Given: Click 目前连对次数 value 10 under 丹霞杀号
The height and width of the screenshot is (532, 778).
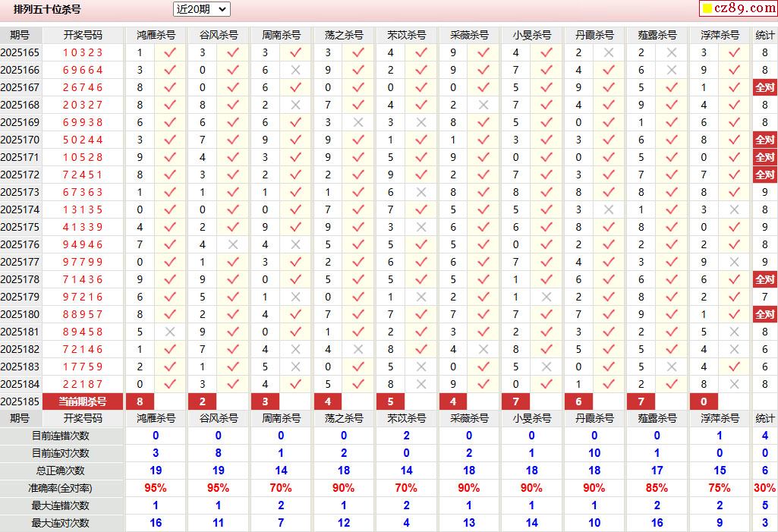Looking at the screenshot, I should 594,453.
